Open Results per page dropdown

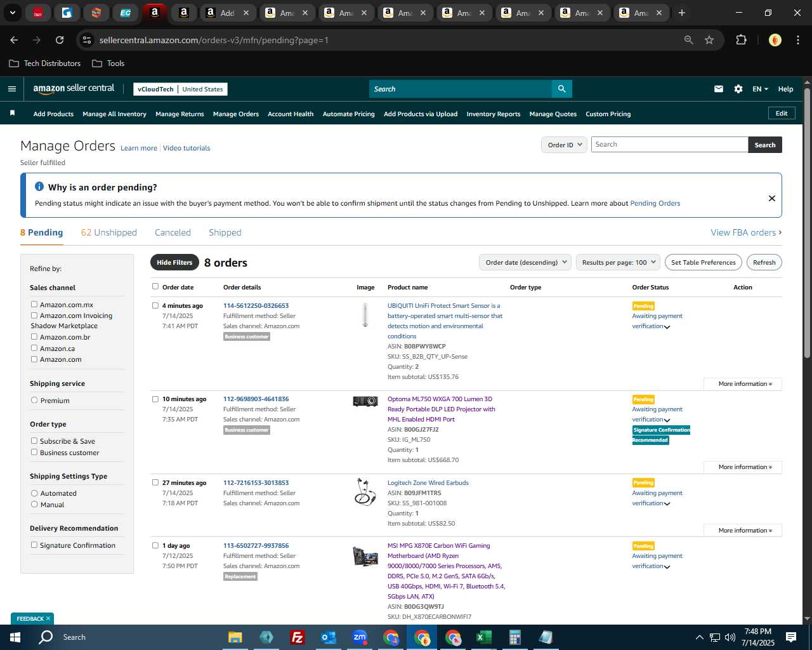[x=618, y=262]
